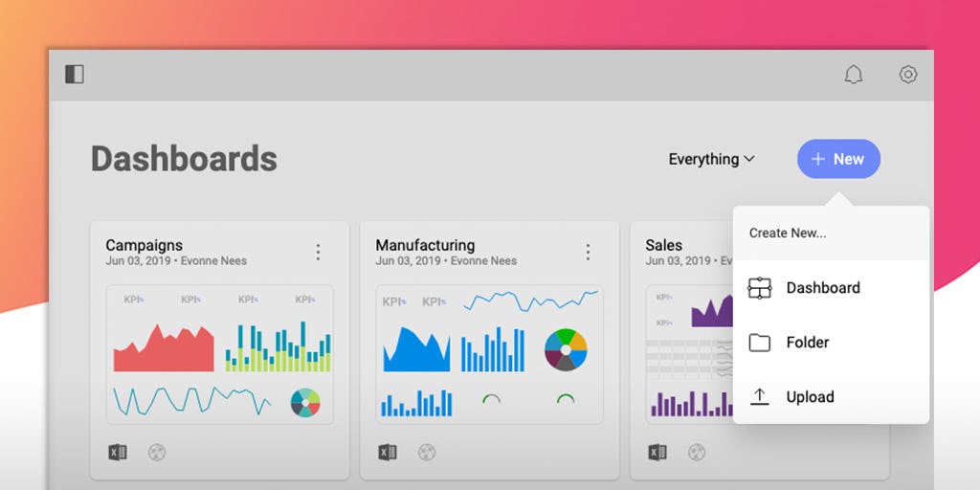Click Manufacturing date and author line
This screenshot has width=980, height=490.
point(446,260)
